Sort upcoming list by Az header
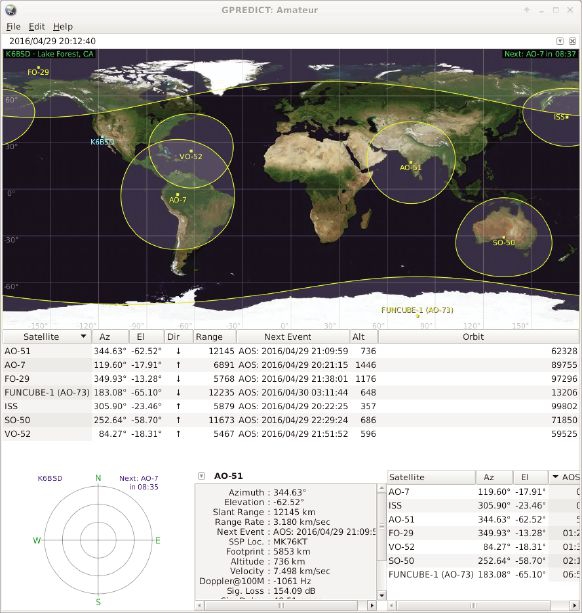Screen dimensions: 582x613 coord(494,477)
